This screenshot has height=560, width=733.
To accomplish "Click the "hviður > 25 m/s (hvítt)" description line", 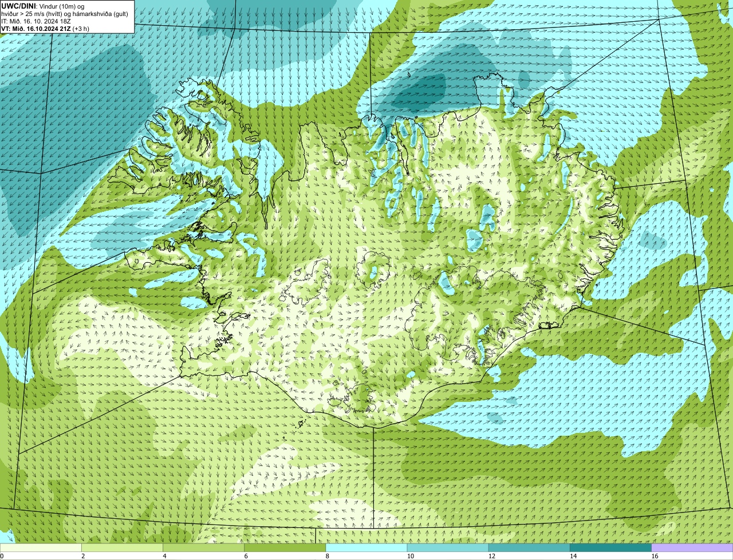I will tap(65, 14).
